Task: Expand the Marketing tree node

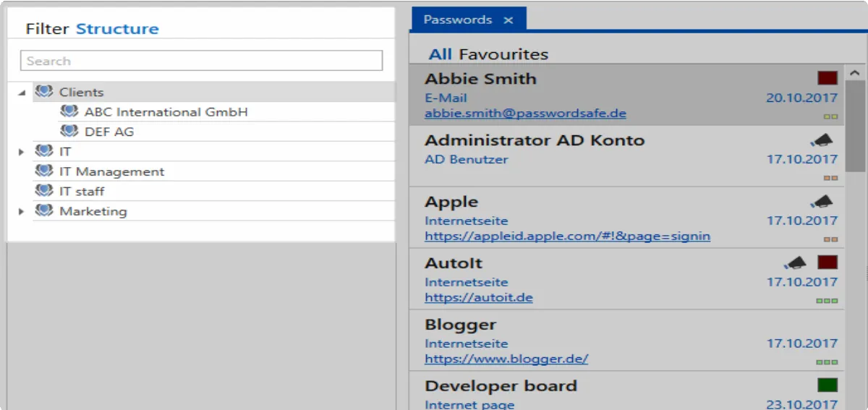Action: (x=22, y=212)
